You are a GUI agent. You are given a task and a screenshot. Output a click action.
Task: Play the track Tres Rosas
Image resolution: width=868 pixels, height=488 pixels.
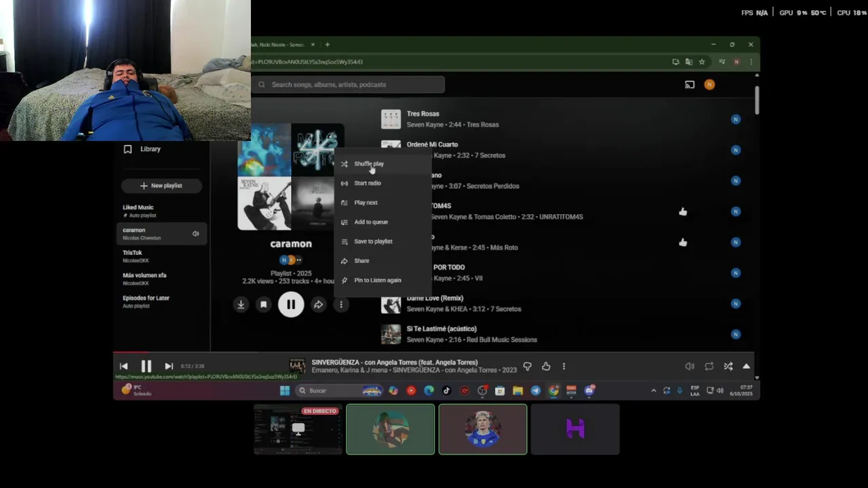pos(422,114)
